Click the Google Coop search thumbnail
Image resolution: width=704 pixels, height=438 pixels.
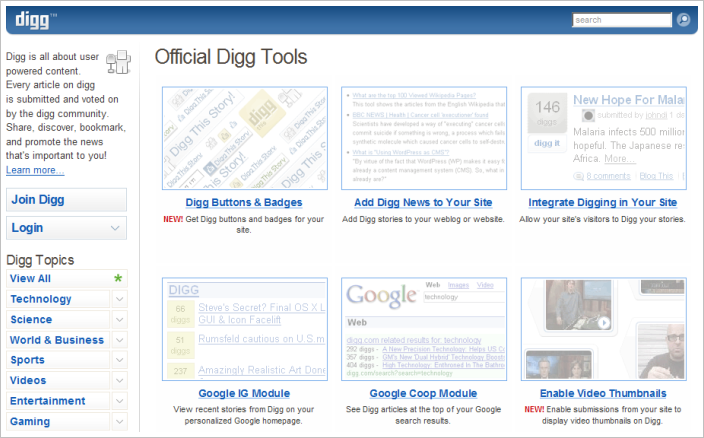[x=424, y=329]
